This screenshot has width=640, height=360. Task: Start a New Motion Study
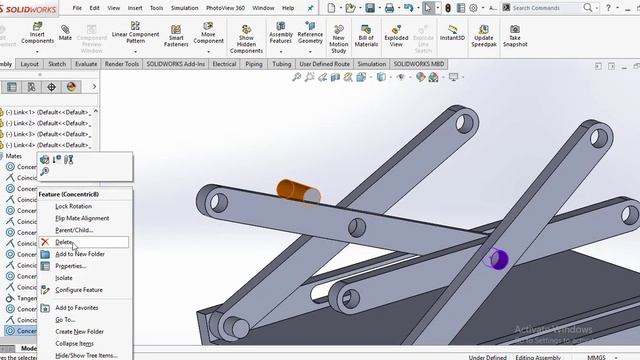pyautogui.click(x=338, y=39)
